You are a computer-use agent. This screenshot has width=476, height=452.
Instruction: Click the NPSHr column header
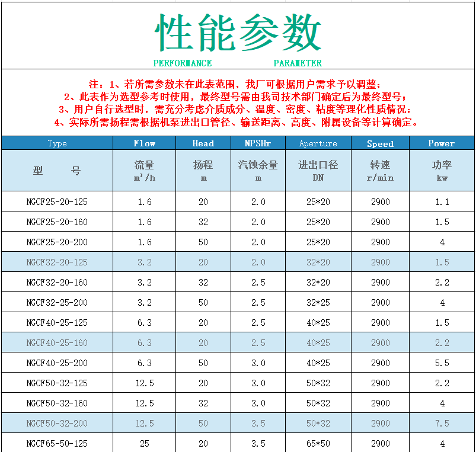(258, 143)
